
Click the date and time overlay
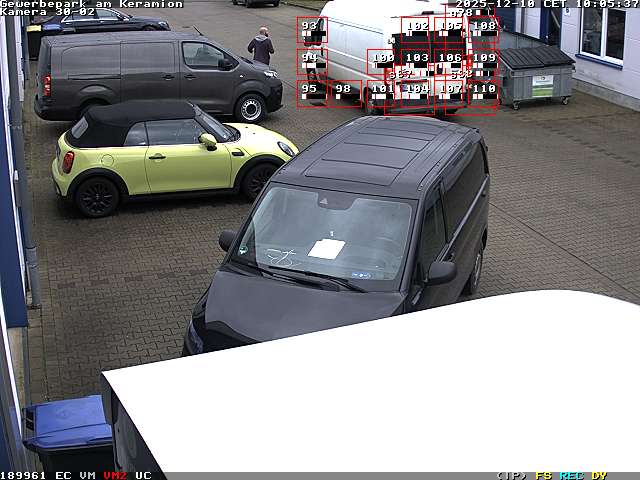coord(547,4)
